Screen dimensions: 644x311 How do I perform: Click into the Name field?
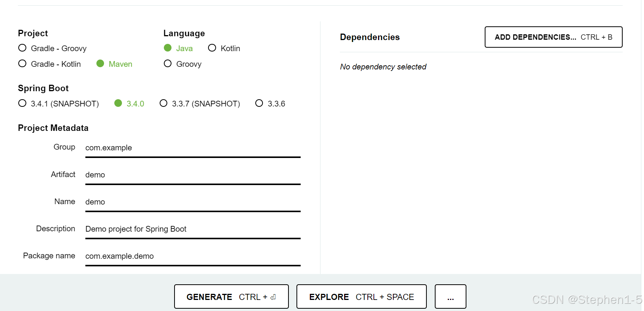pyautogui.click(x=193, y=202)
